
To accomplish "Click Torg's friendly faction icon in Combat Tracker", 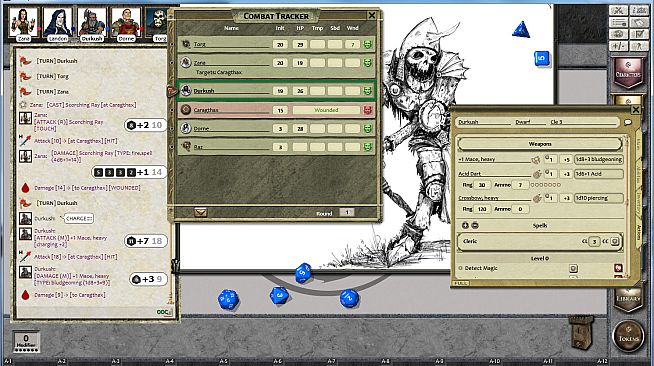I will coord(367,44).
